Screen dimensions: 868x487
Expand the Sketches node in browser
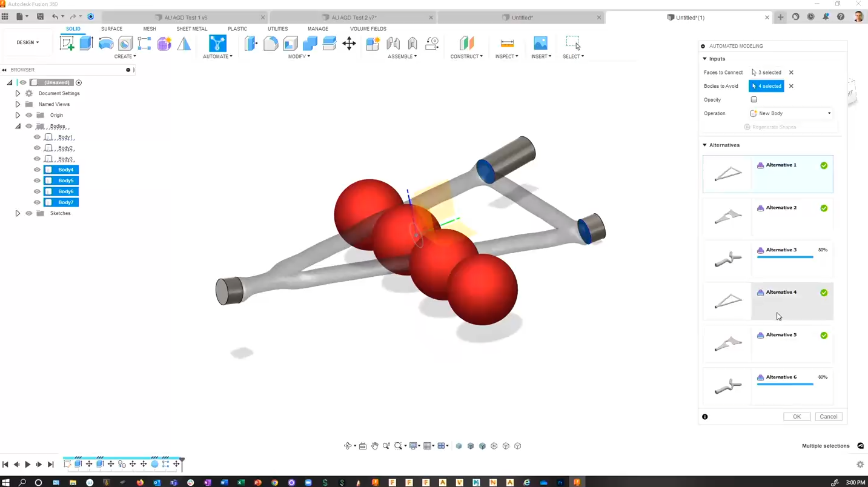click(18, 213)
